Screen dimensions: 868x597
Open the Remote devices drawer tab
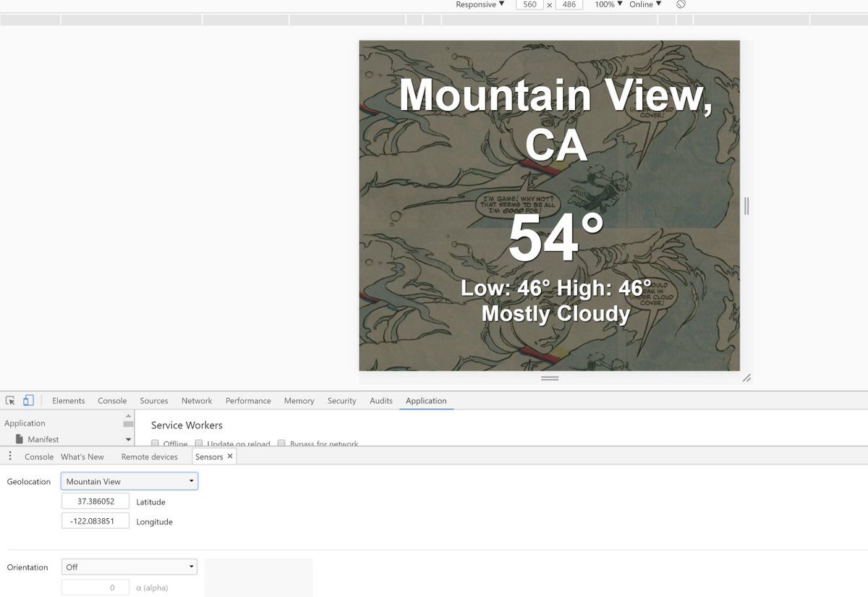point(149,457)
